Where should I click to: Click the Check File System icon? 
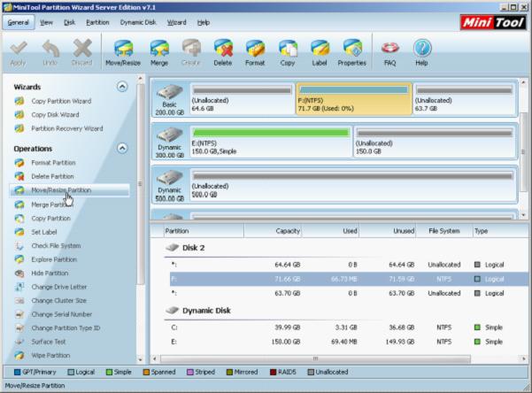click(x=19, y=246)
